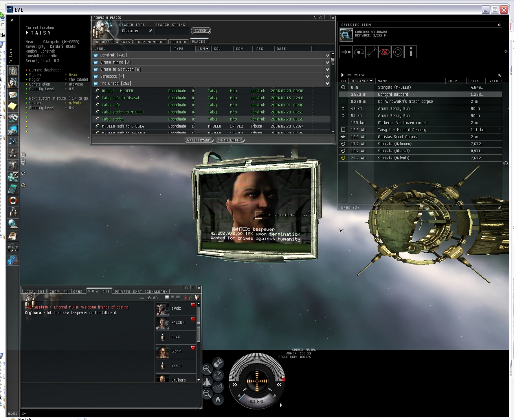Pin the People & Places window
This screenshot has height=420, width=514.
(x=321, y=18)
